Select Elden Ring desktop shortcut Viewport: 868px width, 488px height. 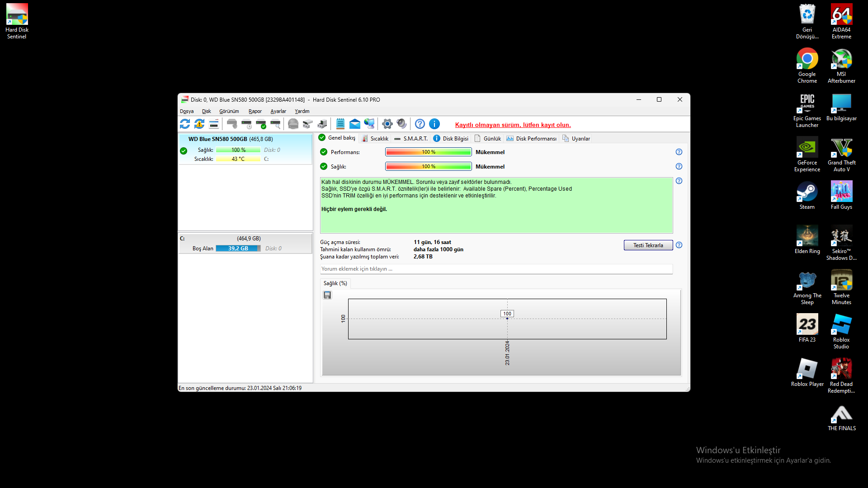pyautogui.click(x=807, y=239)
